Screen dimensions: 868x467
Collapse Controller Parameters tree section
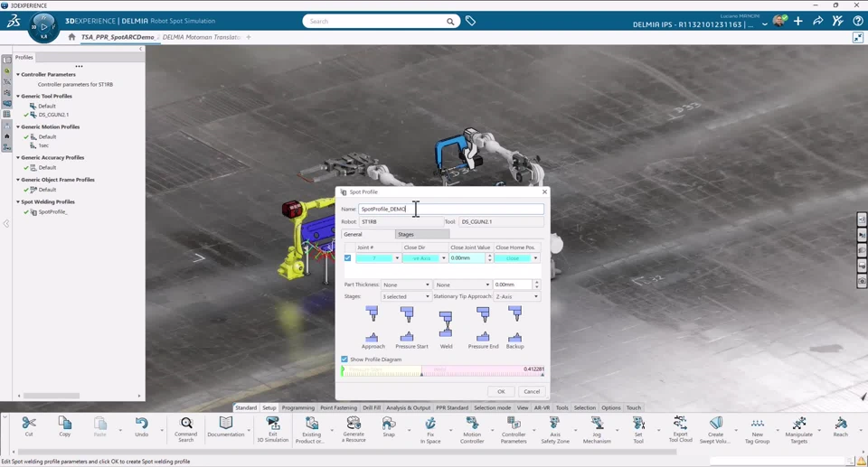pos(18,74)
